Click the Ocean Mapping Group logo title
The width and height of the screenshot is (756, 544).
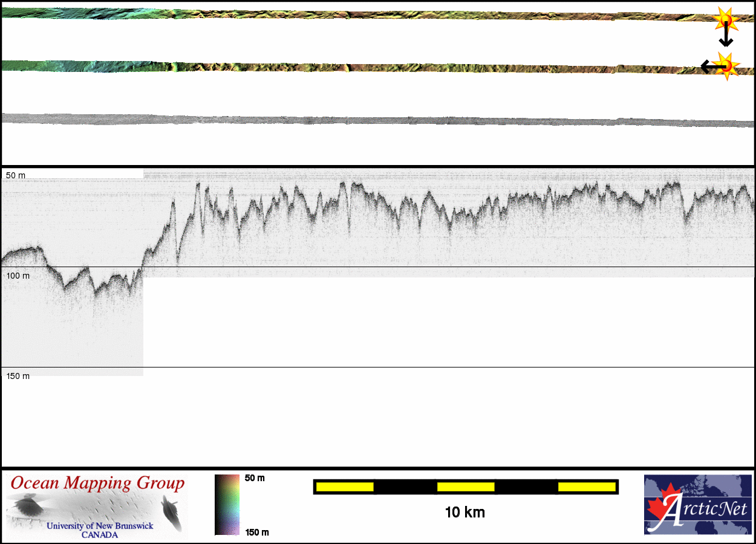point(97,484)
